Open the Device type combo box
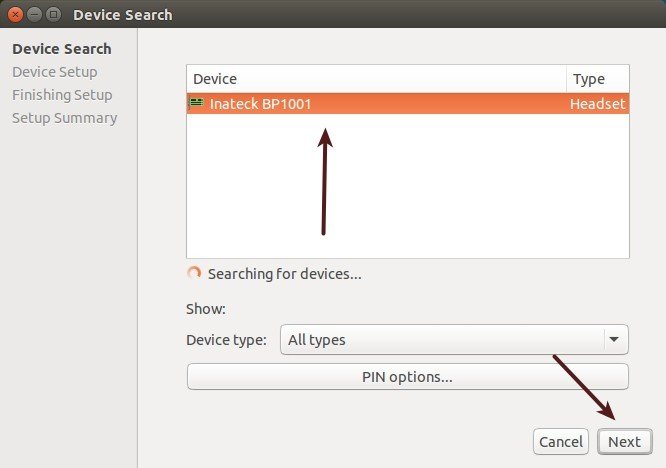 click(x=440, y=340)
